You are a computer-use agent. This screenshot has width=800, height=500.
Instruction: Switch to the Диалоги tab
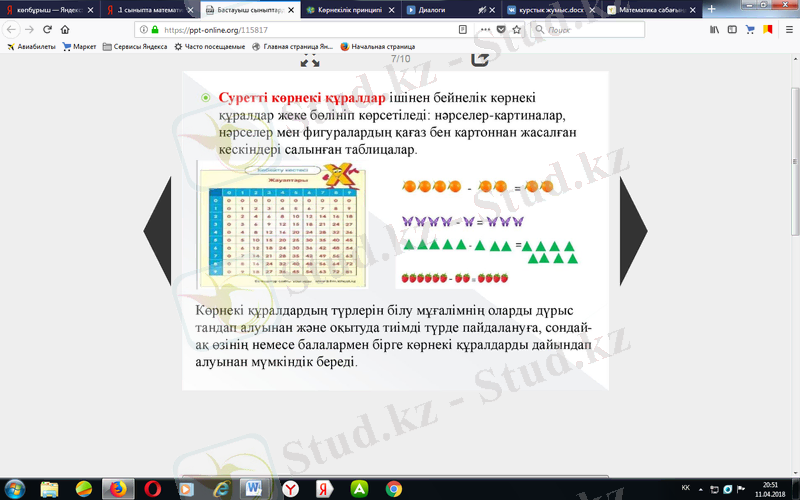(440, 9)
